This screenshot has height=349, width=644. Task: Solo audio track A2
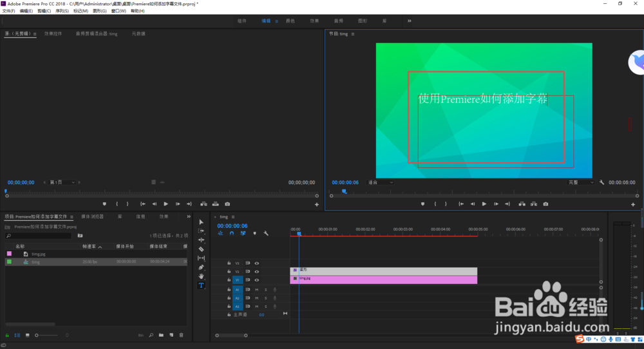coord(266,298)
